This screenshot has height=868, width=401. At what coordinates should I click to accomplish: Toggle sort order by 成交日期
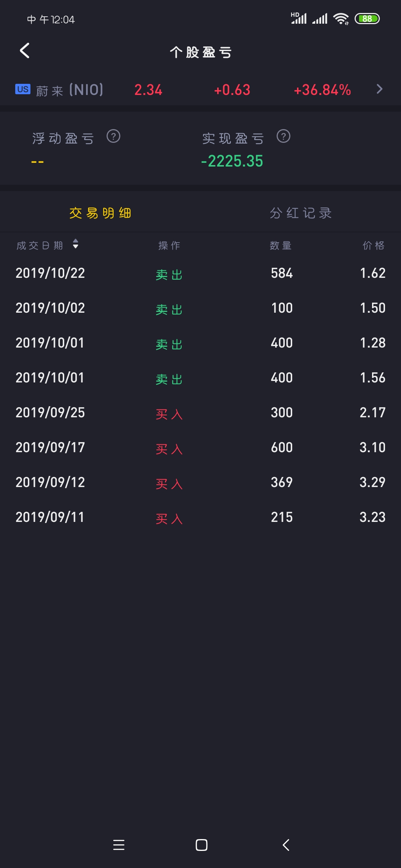click(x=75, y=244)
